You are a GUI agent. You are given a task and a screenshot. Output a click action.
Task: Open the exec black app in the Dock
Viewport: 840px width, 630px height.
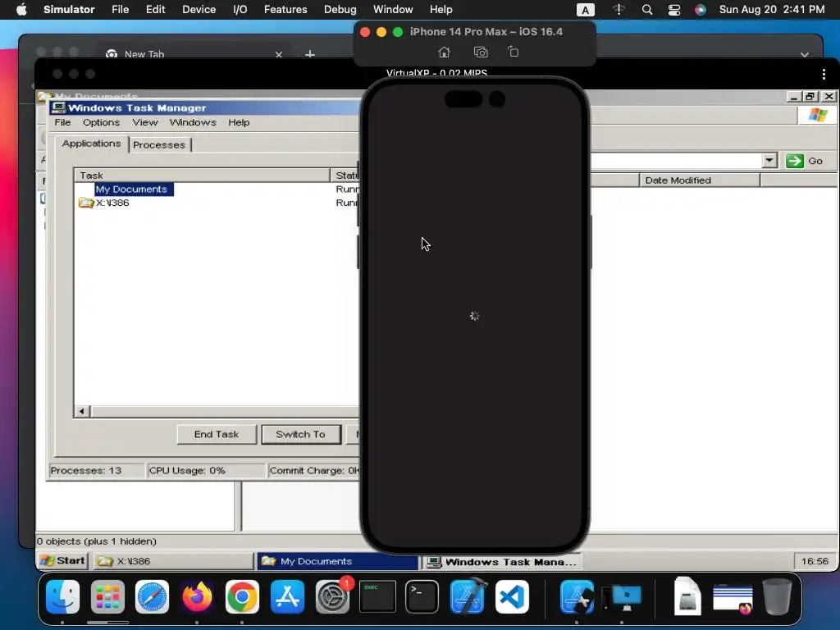[377, 596]
